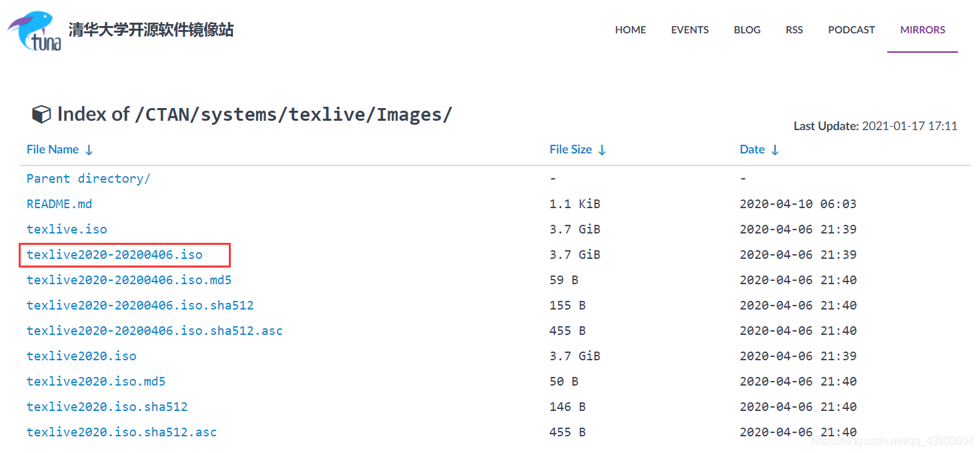This screenshot has width=980, height=453.
Task: Open texlive2020.iso.md5 file
Action: [x=96, y=381]
